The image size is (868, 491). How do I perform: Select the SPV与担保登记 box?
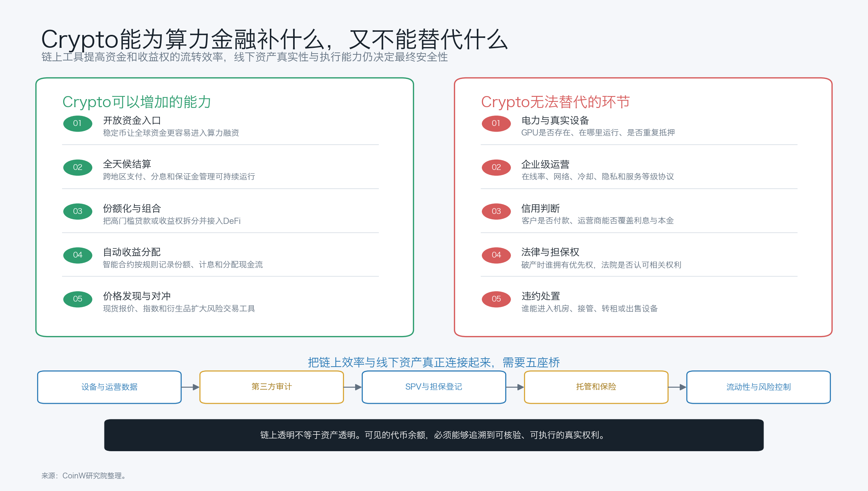[434, 387]
